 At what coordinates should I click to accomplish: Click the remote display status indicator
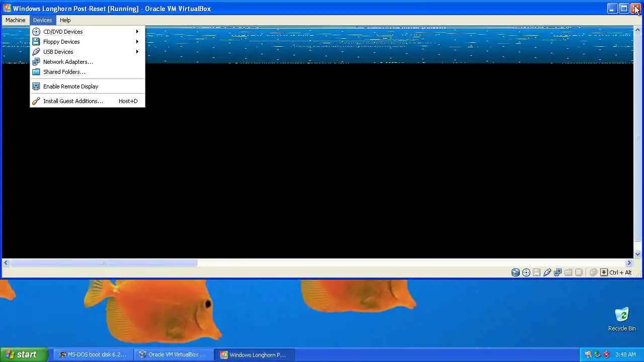click(579, 273)
